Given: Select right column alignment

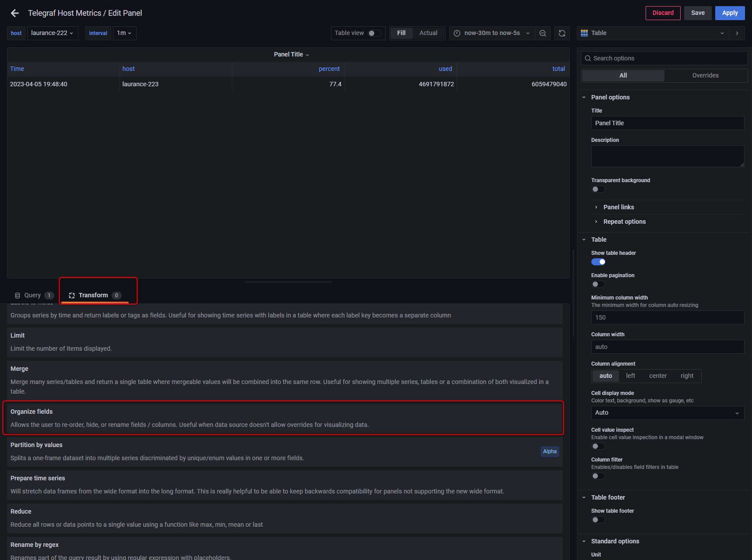Looking at the screenshot, I should pos(687,376).
